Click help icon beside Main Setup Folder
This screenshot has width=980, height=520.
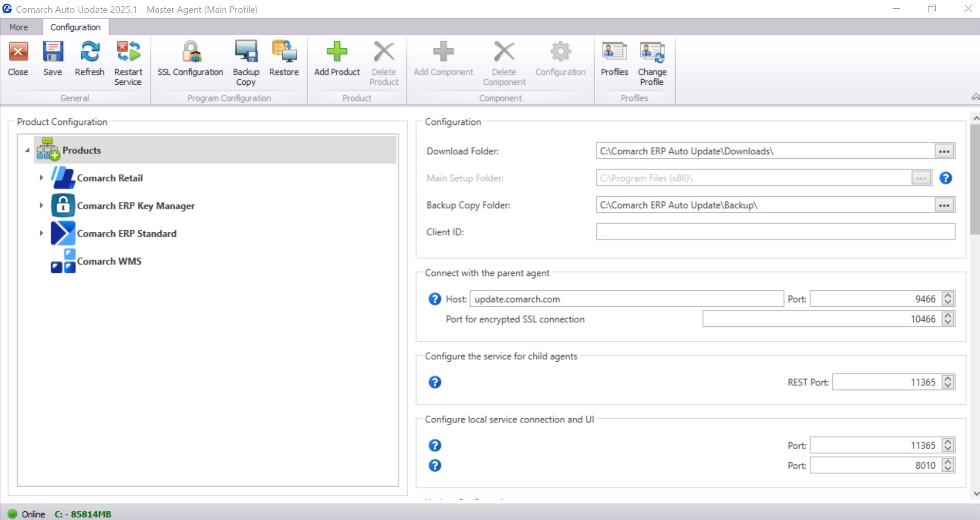[946, 178]
